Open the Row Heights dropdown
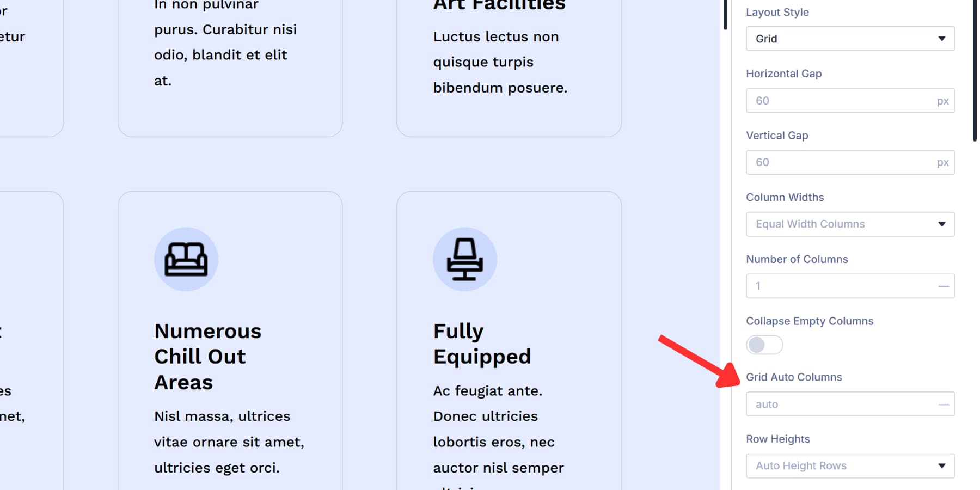This screenshot has width=980, height=490. 850,465
